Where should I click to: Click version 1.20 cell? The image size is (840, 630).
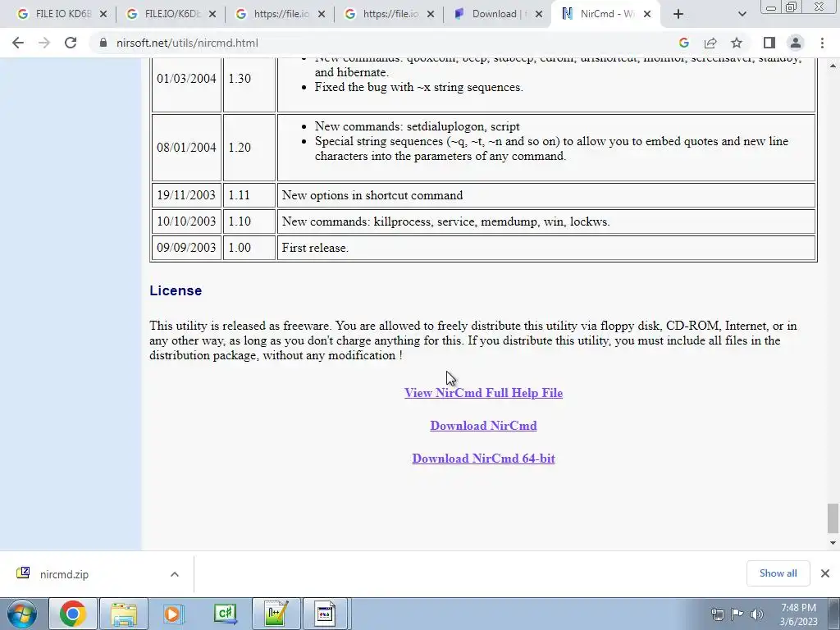[x=249, y=148]
